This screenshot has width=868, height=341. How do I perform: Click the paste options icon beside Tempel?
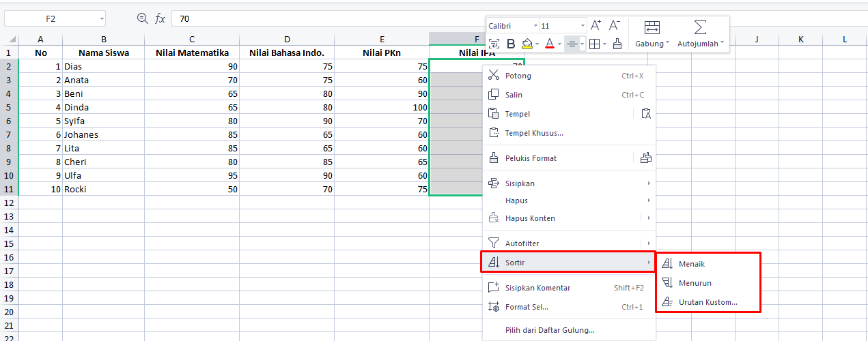[x=646, y=114]
